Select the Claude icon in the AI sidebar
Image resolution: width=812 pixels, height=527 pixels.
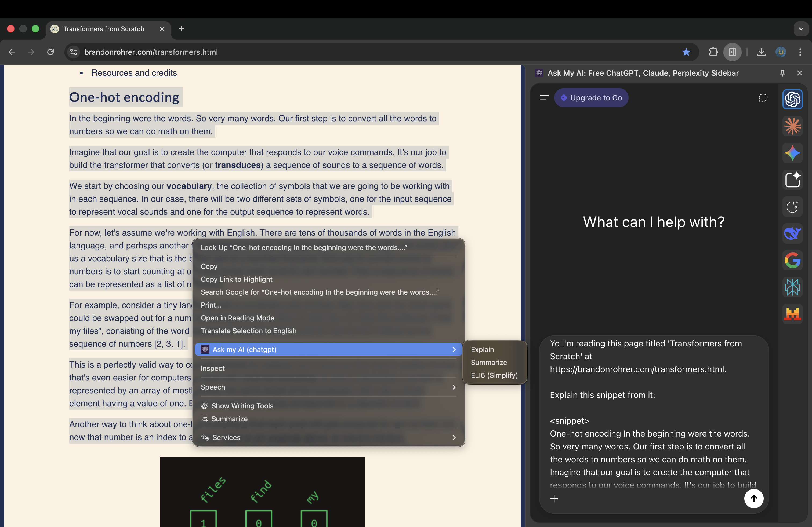[793, 126]
